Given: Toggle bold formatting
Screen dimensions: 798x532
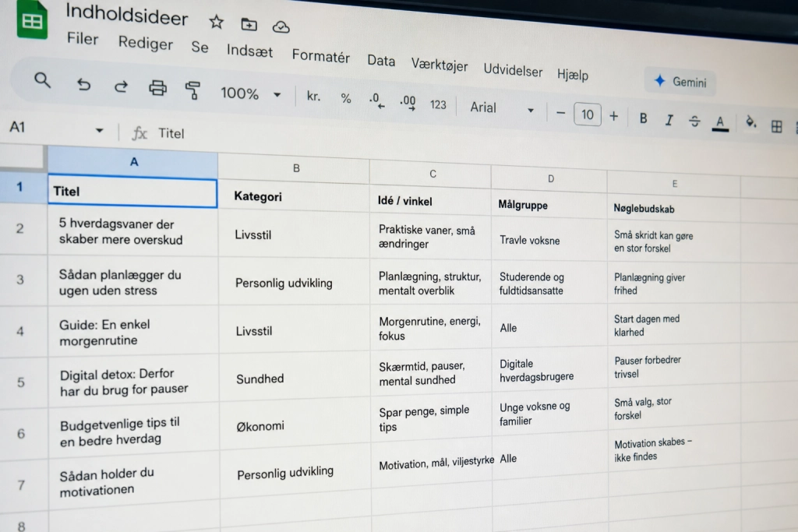Looking at the screenshot, I should pyautogui.click(x=643, y=118).
